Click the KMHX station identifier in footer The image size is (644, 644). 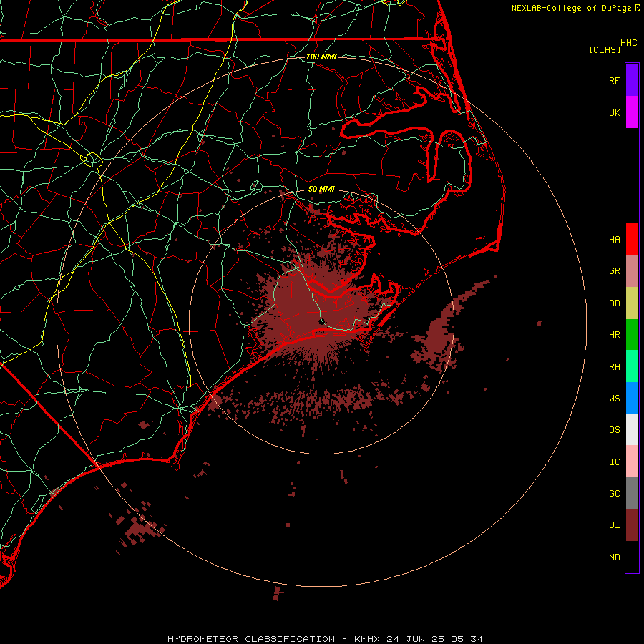367,639
